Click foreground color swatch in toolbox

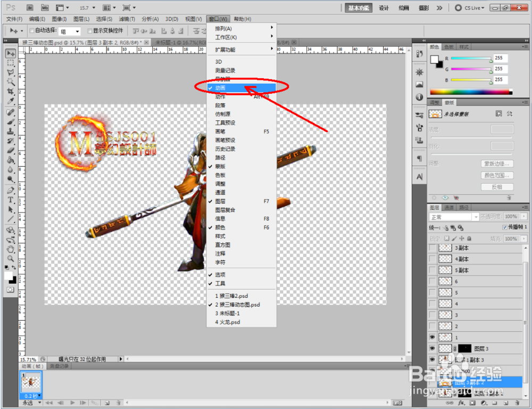9,276
